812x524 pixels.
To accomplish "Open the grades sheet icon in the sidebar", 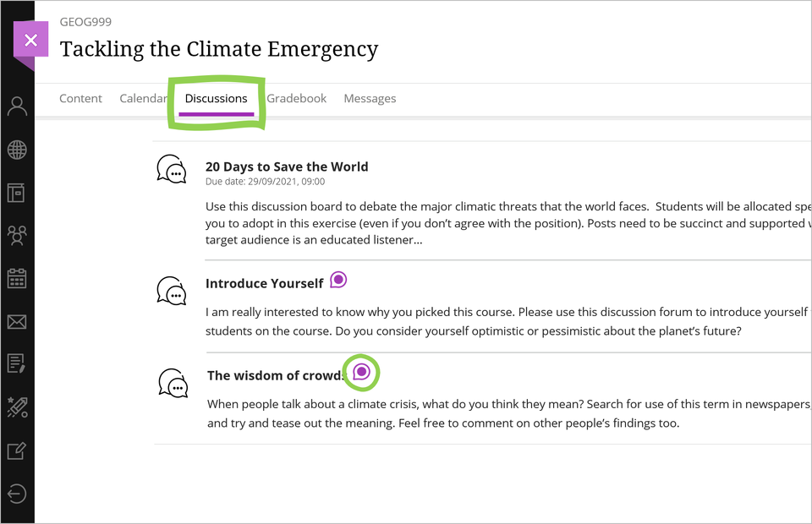I will tap(17, 363).
